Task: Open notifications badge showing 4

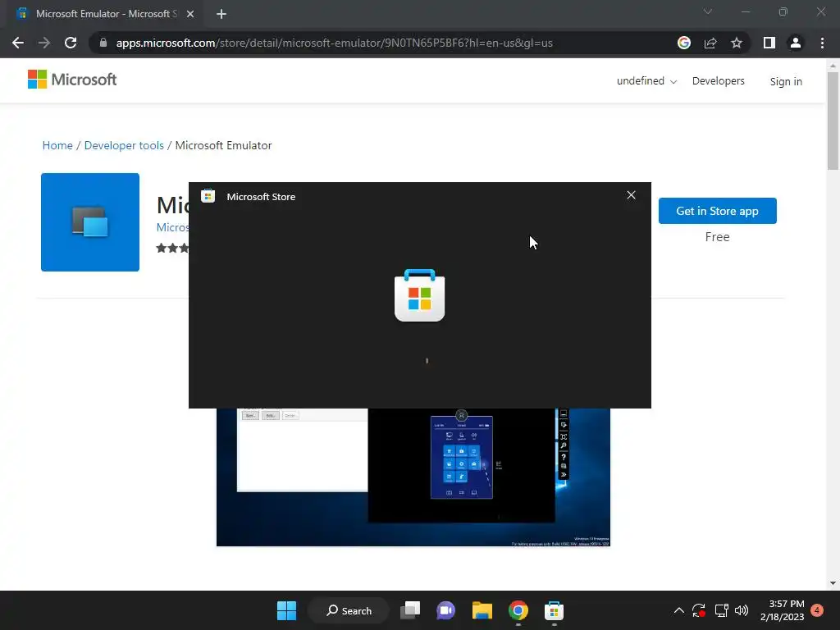Action: [817, 610]
